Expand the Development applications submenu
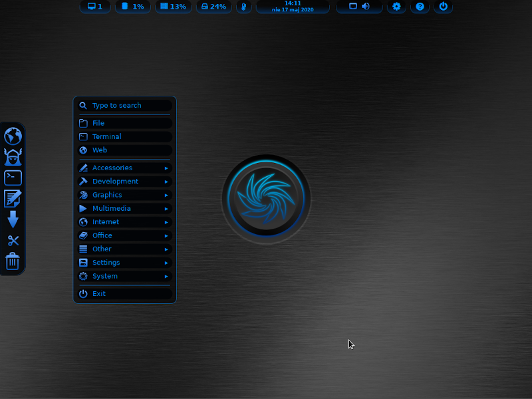Viewport: 532px width, 399px height. (x=114, y=181)
